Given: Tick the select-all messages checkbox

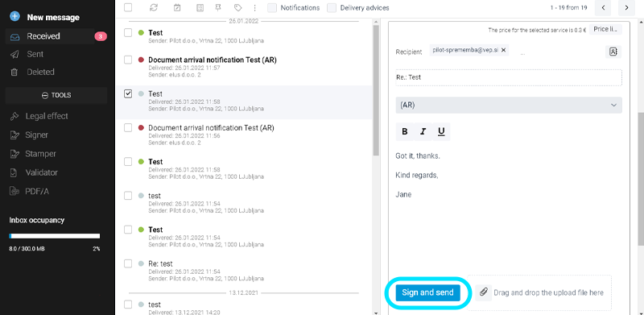Looking at the screenshot, I should (x=128, y=7).
